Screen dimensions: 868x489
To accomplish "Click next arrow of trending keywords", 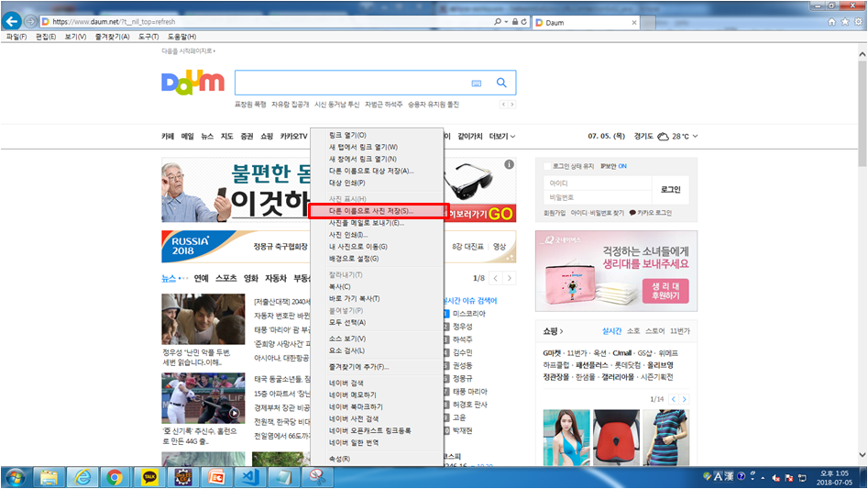I will coord(512,105).
